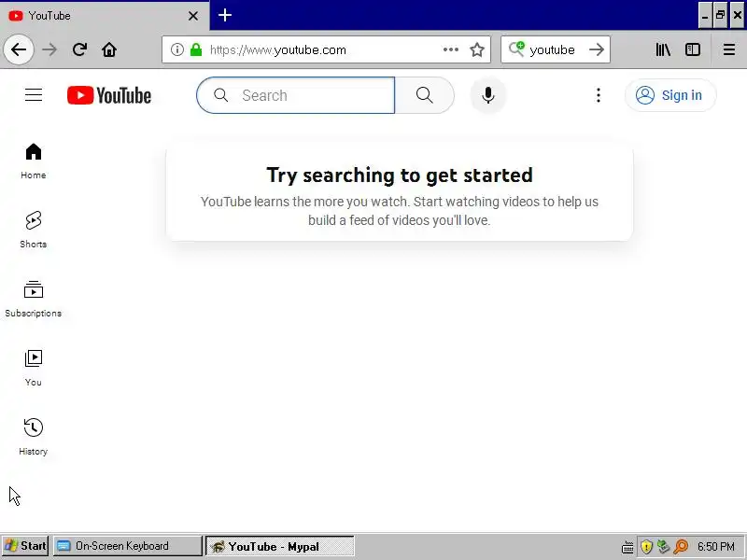The width and height of the screenshot is (747, 560).
Task: Click the keyboard tray icon
Action: [x=627, y=546]
